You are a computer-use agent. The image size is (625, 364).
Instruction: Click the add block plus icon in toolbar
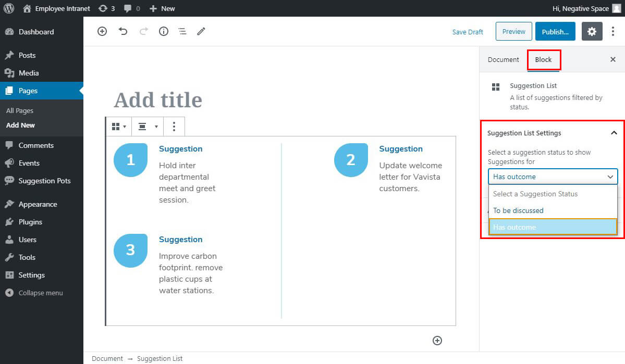102,31
